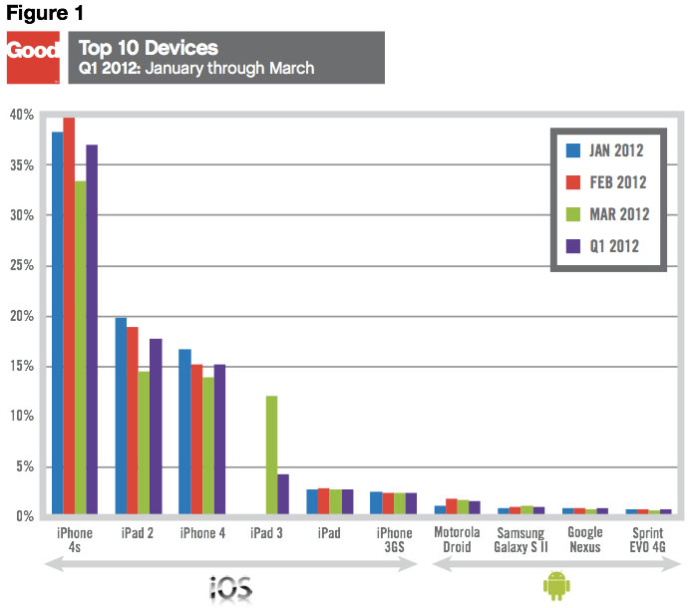Click the red FEB 2012 legend swatch
Viewport: 700px width, 608px height.
coord(572,182)
